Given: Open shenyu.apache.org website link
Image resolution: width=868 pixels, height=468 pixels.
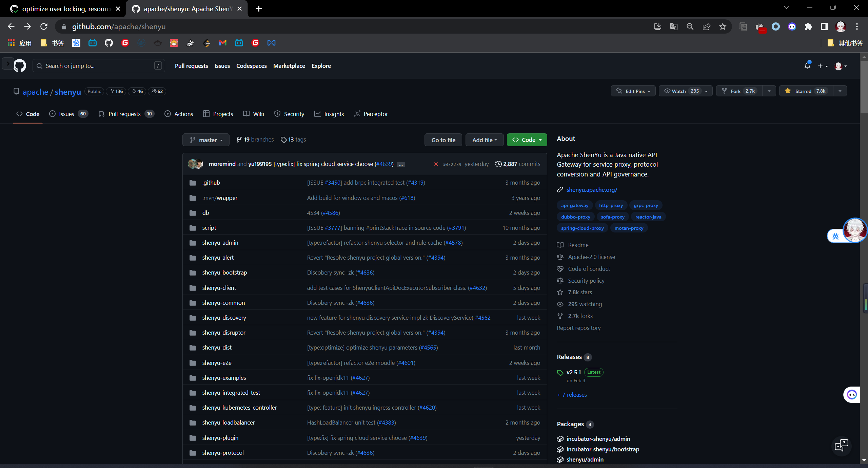Looking at the screenshot, I should [592, 190].
